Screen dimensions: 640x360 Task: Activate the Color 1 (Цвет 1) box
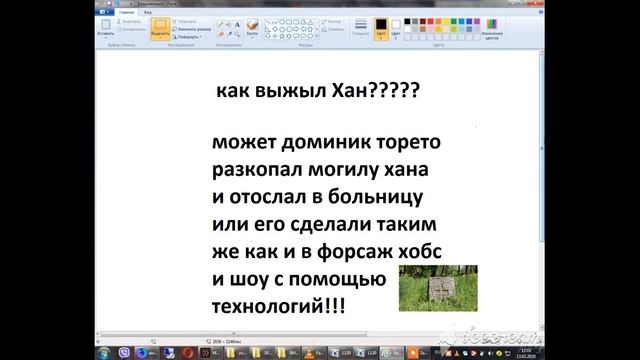tap(381, 29)
